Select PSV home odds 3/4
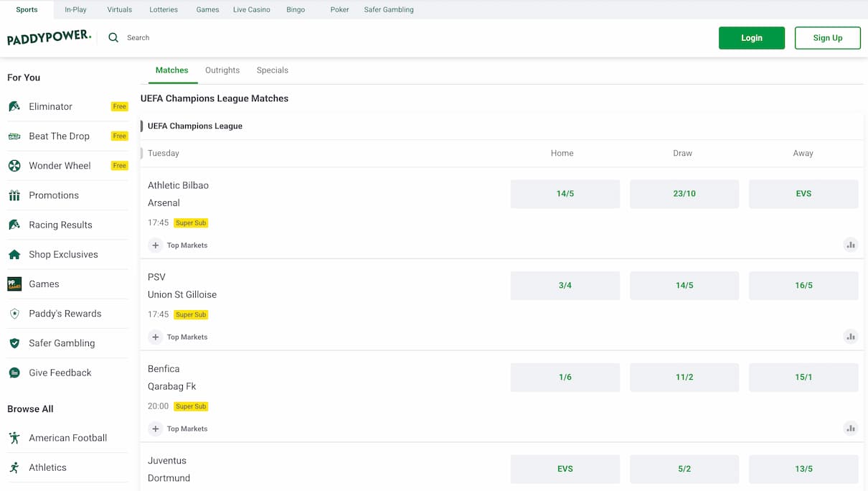The height and width of the screenshot is (491, 868). (x=565, y=286)
